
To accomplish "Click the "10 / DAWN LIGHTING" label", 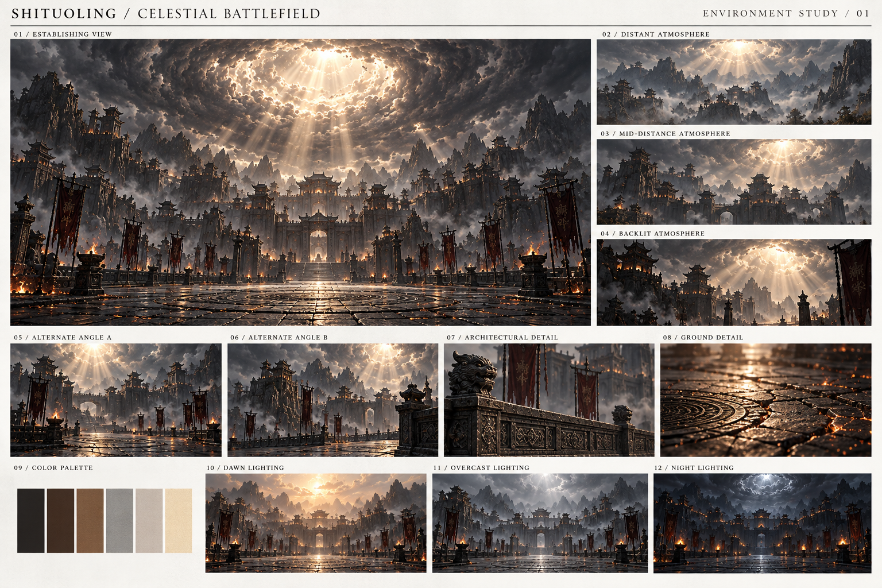I will (x=245, y=467).
